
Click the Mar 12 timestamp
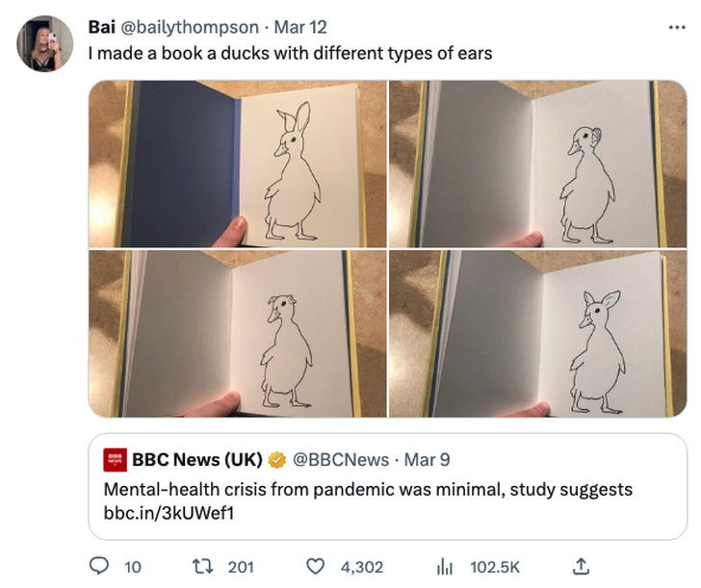point(300,26)
